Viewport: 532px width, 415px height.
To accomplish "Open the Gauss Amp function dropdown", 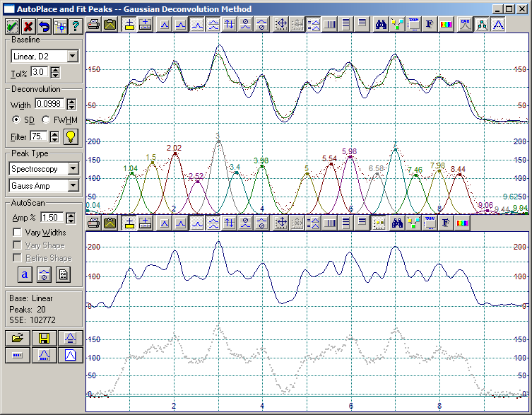I will [73, 186].
